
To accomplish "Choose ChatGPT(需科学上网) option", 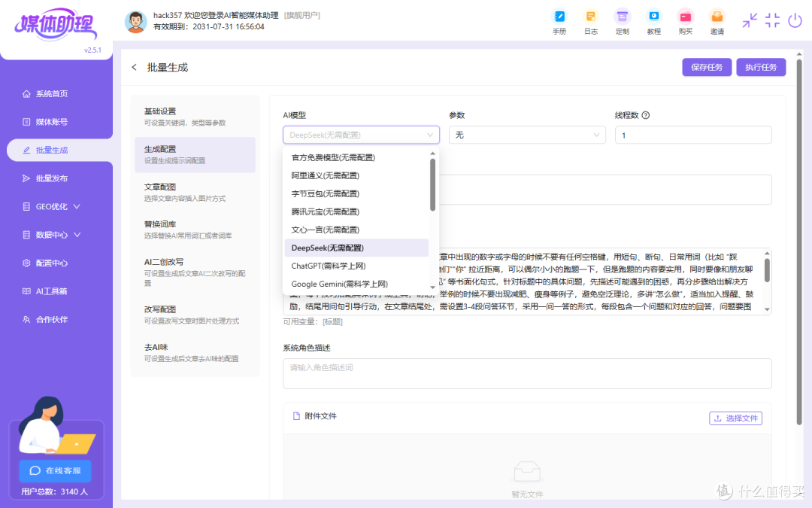I will [x=357, y=266].
